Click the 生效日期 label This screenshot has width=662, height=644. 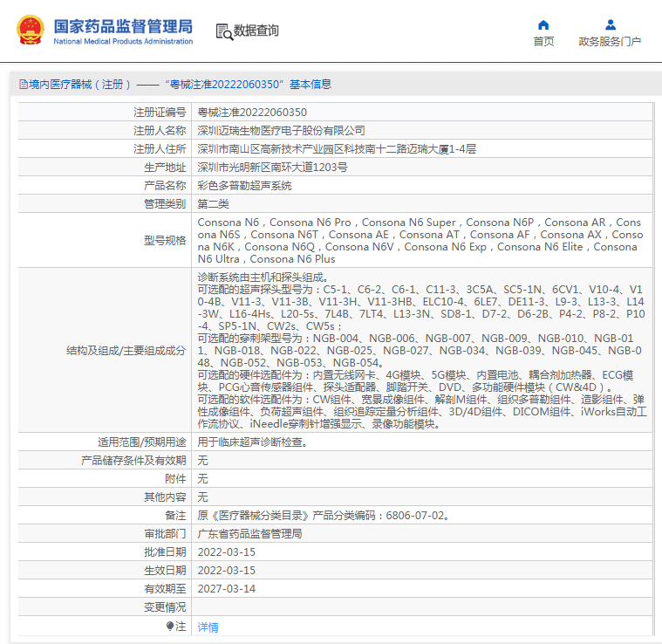(165, 571)
